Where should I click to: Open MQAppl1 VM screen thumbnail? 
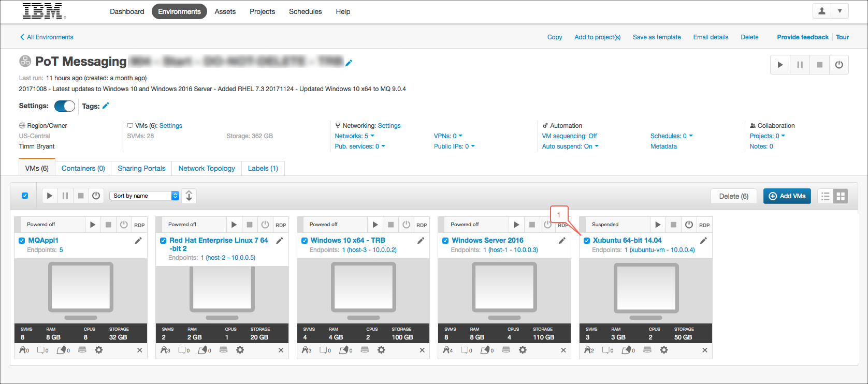point(81,291)
